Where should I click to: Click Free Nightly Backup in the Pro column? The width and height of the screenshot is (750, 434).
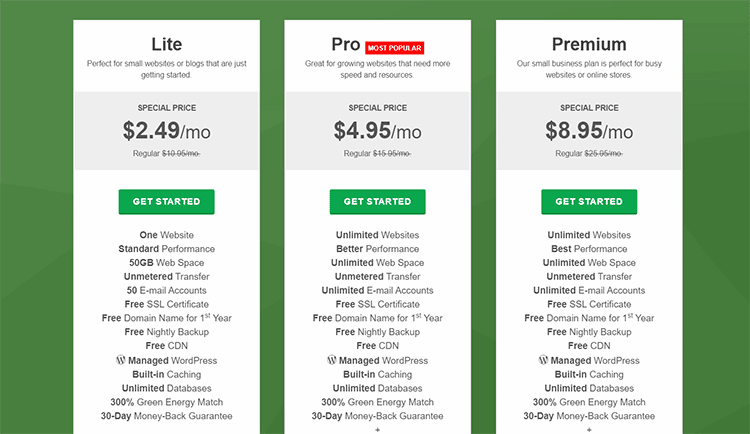[x=377, y=332]
